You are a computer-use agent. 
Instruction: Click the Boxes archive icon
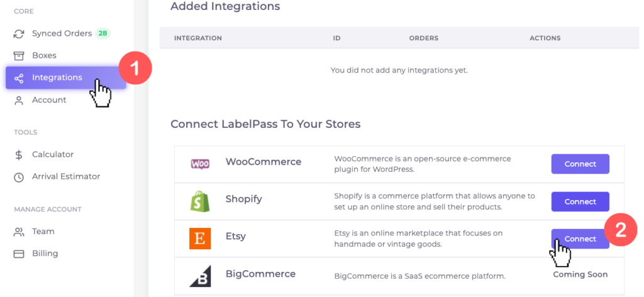pos(18,55)
